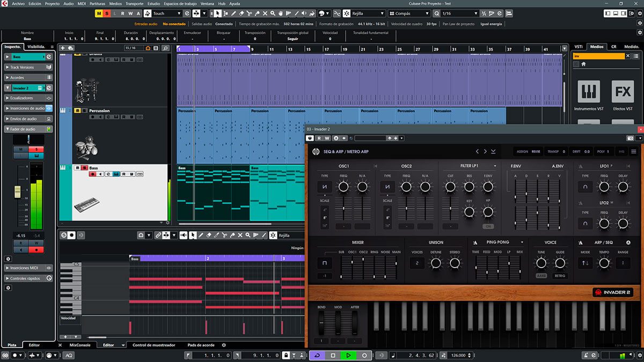Screen dimensions: 644x362
Task: Open the Proyecto menu
Action: click(x=52, y=3)
